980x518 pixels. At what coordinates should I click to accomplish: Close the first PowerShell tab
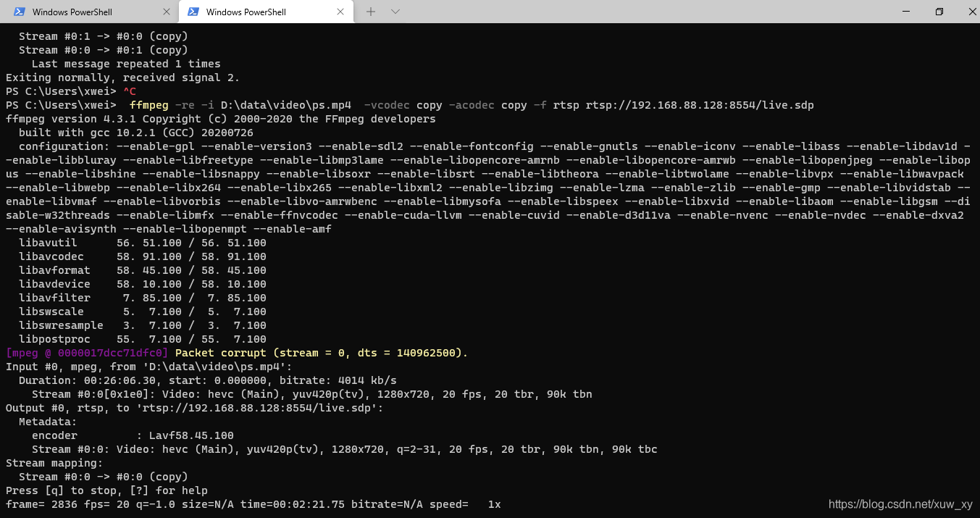coord(167,12)
